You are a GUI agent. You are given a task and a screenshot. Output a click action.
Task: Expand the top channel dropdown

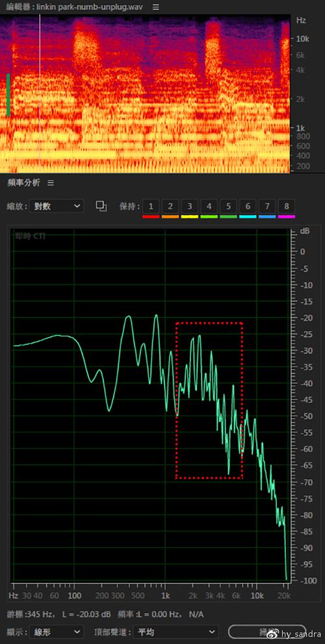pyautogui.click(x=177, y=632)
